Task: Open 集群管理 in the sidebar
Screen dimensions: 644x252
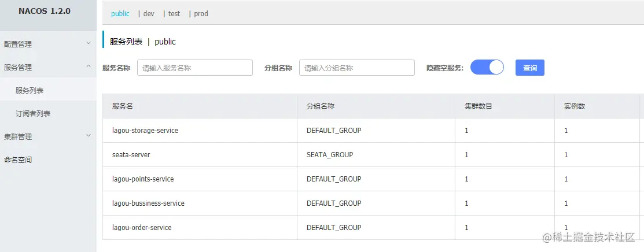Action: [x=18, y=137]
